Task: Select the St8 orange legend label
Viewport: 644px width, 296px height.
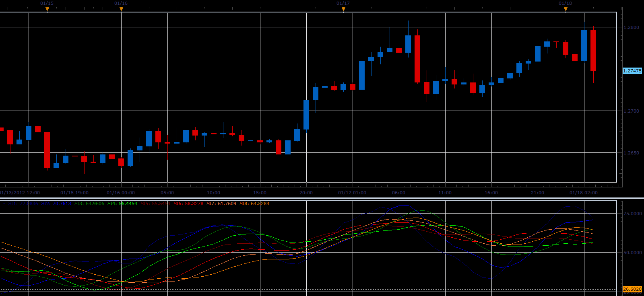Action: pos(254,203)
